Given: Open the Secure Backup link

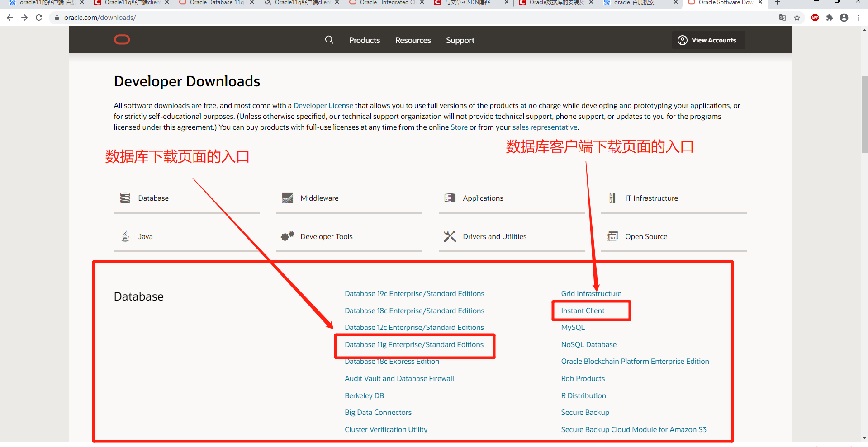Looking at the screenshot, I should pos(585,412).
